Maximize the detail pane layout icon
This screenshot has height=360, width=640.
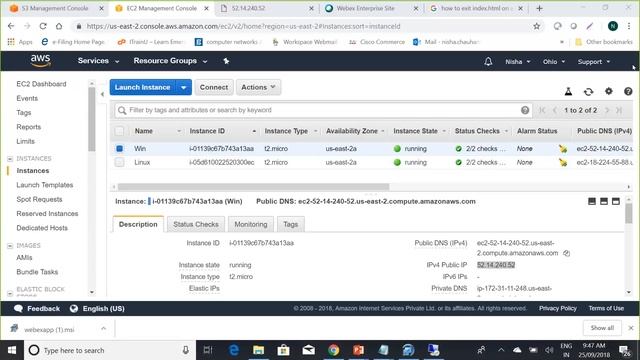click(616, 201)
